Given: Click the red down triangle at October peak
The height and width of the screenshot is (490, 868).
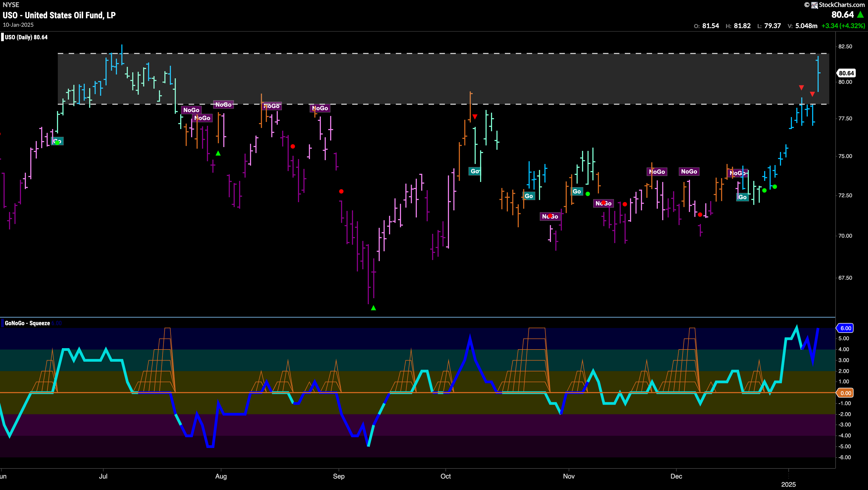Looking at the screenshot, I should (x=475, y=117).
